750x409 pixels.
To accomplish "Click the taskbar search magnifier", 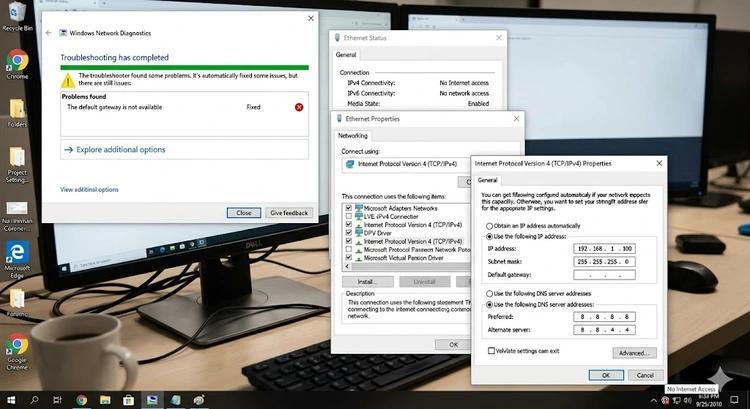I will coord(34,400).
